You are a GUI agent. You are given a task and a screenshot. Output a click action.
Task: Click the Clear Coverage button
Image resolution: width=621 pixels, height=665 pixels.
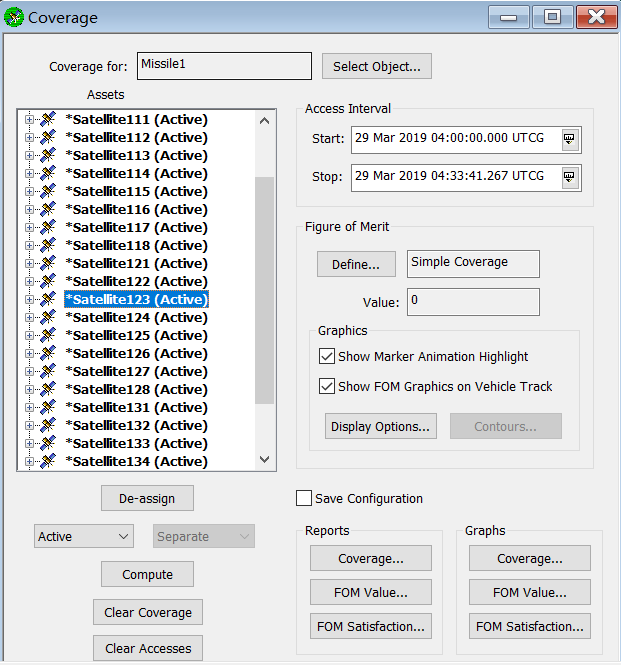coord(148,612)
